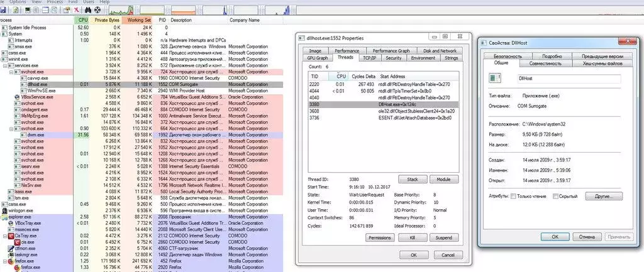
Task: Collapse the firefox.exe tree node
Action: click(5, 261)
